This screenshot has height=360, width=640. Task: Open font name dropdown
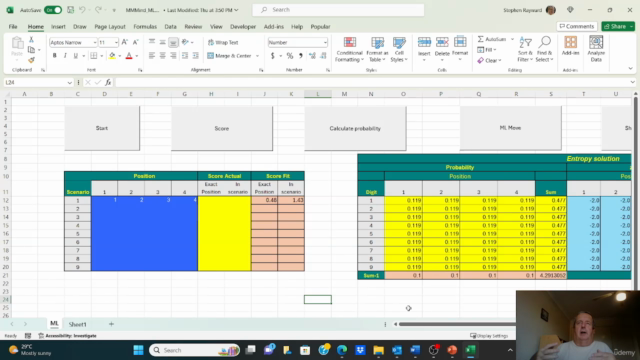(95, 42)
